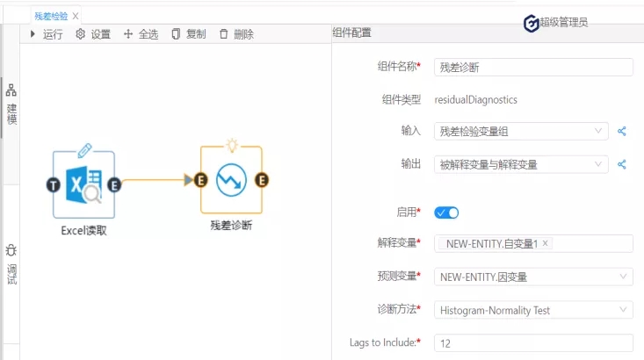The image size is (644, 360).
Task: Switch to the 残差检验 tab
Action: [51, 16]
